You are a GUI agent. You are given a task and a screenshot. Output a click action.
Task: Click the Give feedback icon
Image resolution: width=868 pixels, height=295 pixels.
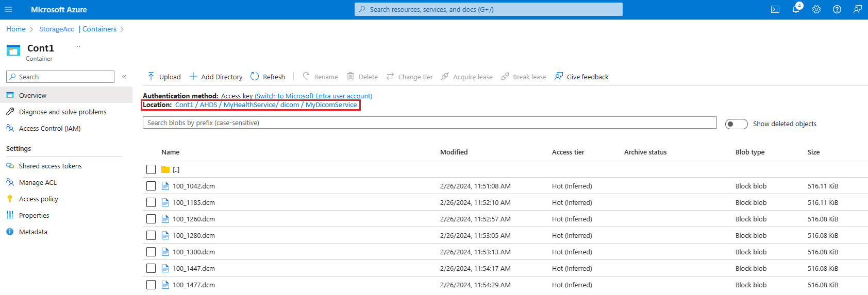pos(559,77)
